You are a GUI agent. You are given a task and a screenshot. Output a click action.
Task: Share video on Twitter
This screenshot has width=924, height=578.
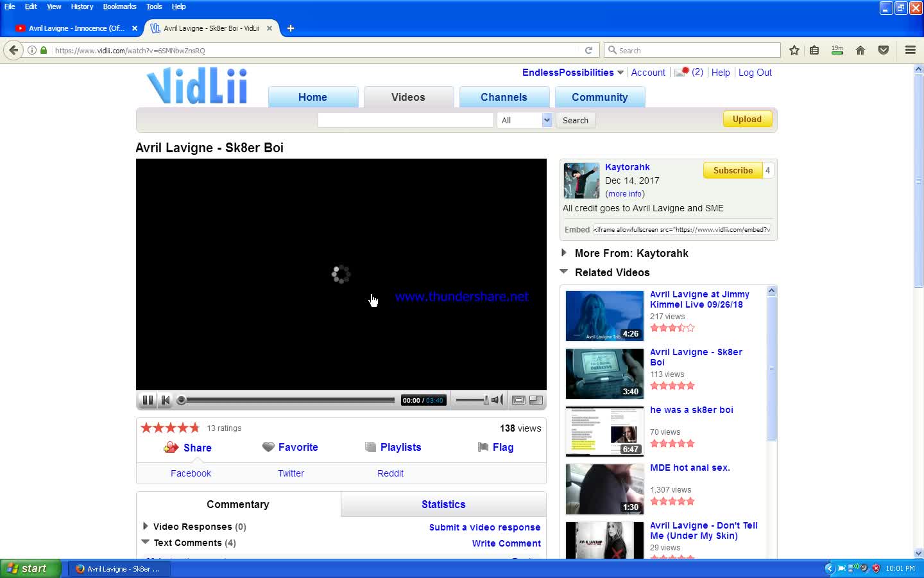[291, 473]
